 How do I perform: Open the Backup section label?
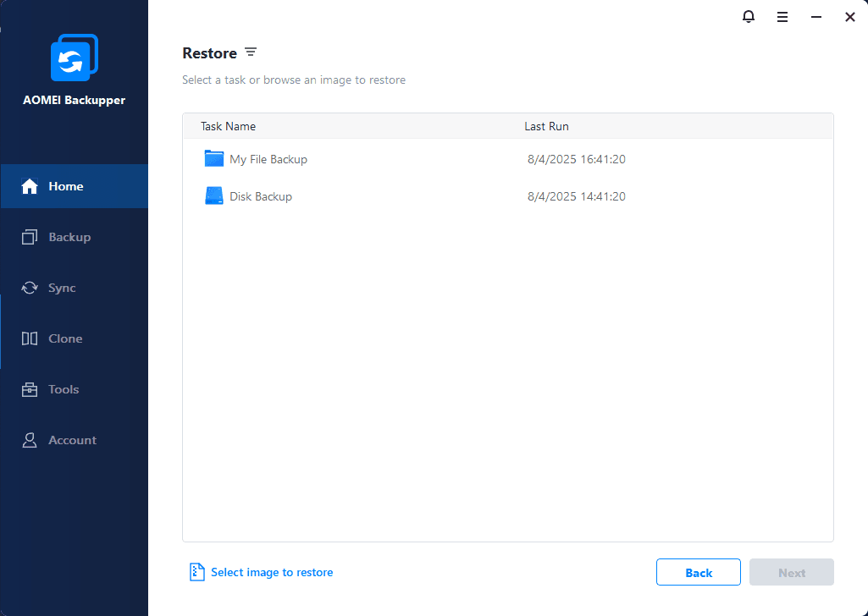click(69, 237)
